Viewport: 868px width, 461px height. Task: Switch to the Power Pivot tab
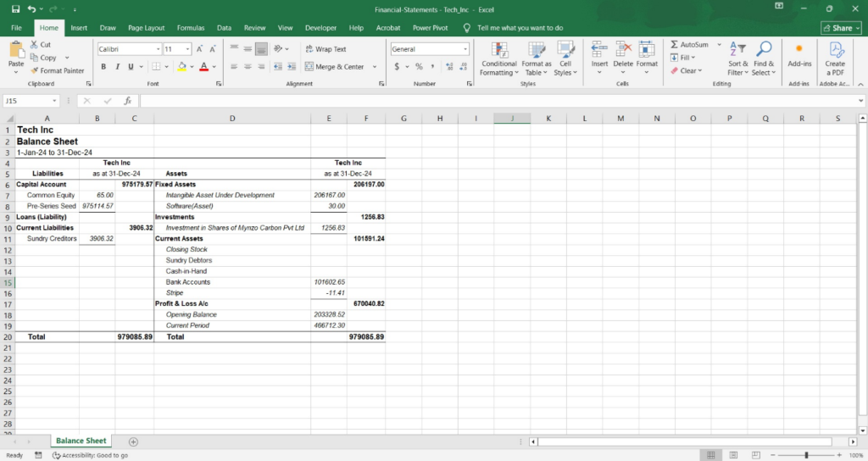coord(430,28)
